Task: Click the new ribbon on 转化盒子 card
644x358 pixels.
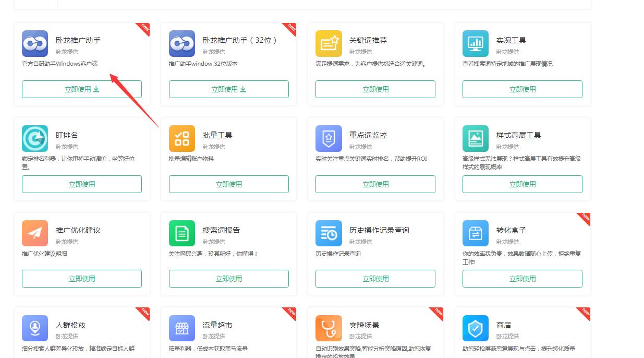Action: (x=584, y=220)
